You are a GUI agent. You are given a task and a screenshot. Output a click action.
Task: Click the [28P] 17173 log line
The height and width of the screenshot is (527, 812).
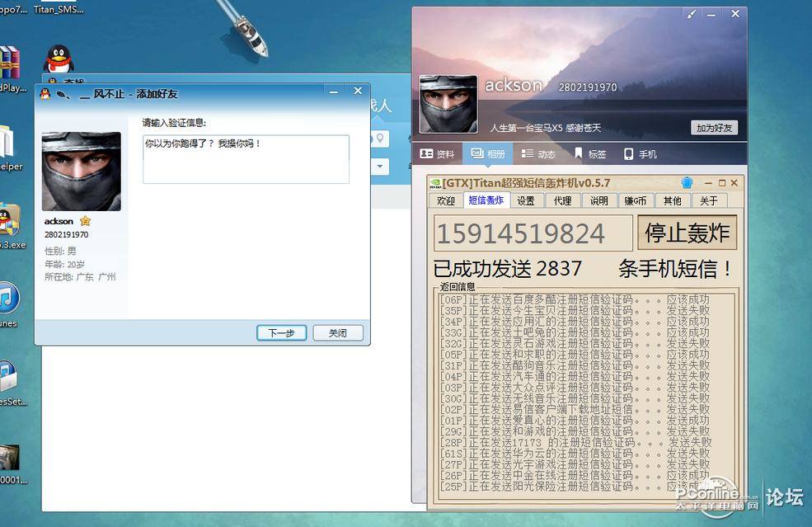(576, 443)
